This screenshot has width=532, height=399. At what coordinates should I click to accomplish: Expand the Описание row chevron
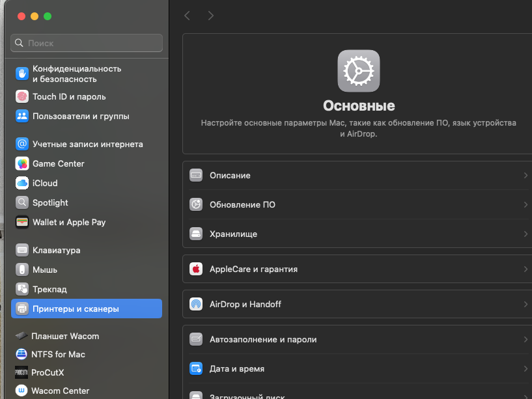tap(525, 175)
